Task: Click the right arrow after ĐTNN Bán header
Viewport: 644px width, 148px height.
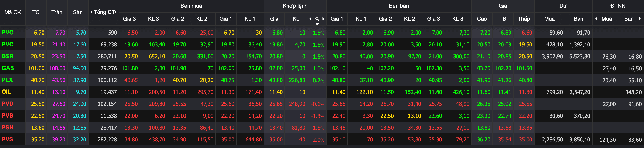Action: click(x=640, y=19)
